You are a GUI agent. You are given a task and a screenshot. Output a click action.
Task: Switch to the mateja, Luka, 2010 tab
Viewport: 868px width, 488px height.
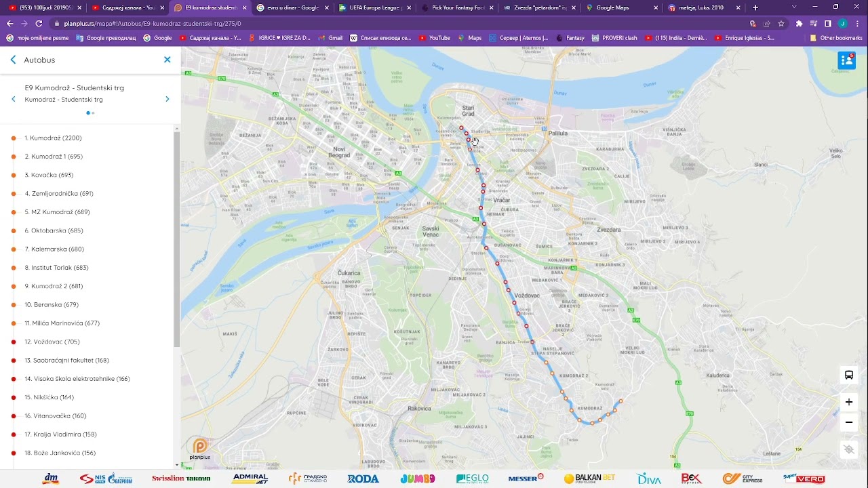[705, 7]
